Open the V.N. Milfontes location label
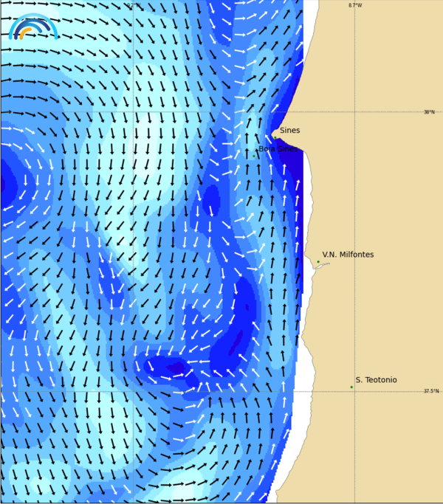The width and height of the screenshot is (443, 504). point(348,255)
